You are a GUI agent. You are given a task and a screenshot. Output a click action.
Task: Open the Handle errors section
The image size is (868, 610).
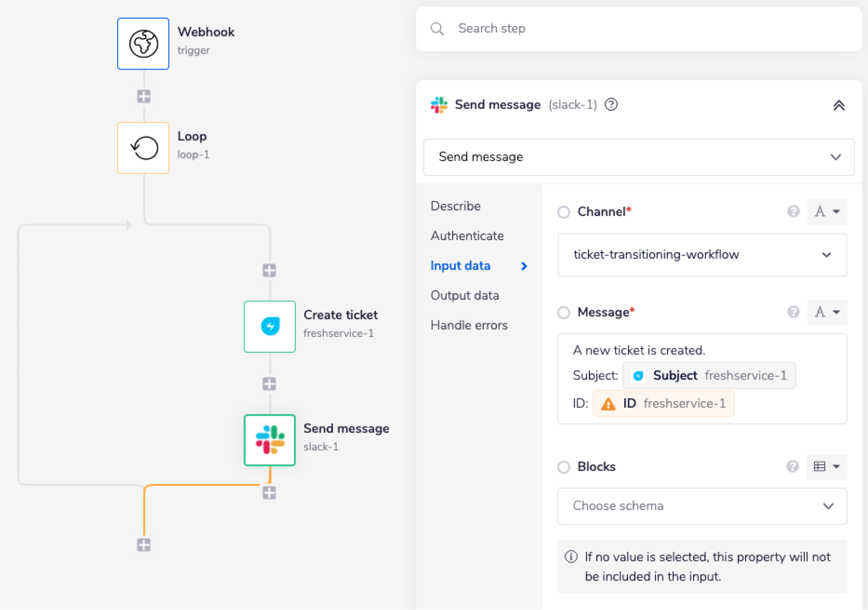[x=469, y=325]
